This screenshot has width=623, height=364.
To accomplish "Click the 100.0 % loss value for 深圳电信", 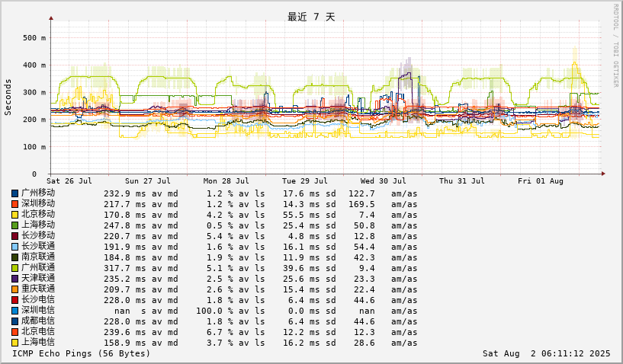I will coord(214,311).
